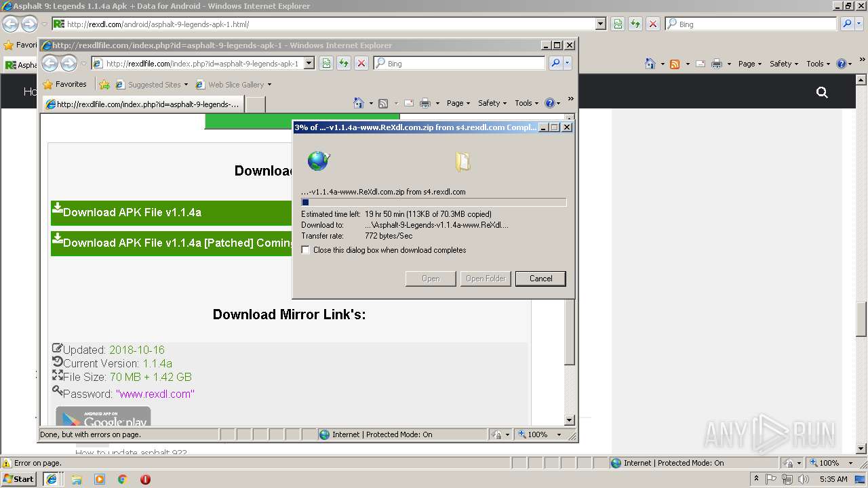Image resolution: width=868 pixels, height=488 pixels.
Task: Click Feeds icon in front IE command bar
Action: point(383,103)
